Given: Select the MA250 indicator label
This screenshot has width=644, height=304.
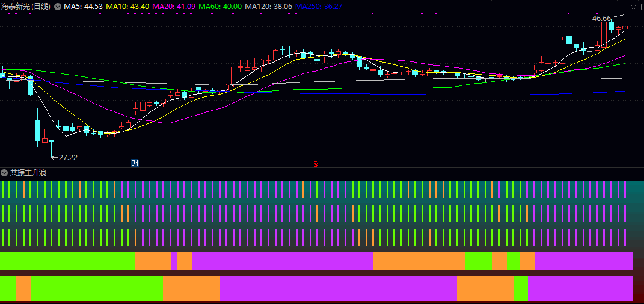Looking at the screenshot, I should [319, 7].
